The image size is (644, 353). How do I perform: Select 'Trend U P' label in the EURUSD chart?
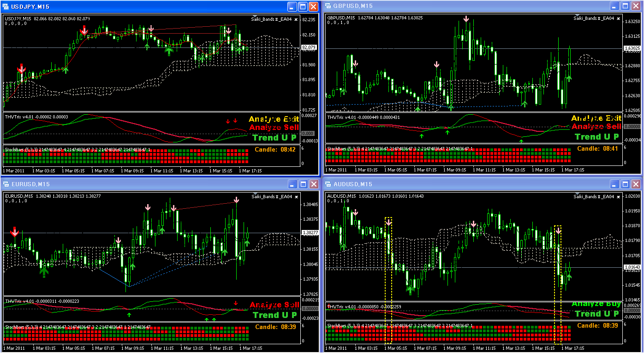[274, 315]
